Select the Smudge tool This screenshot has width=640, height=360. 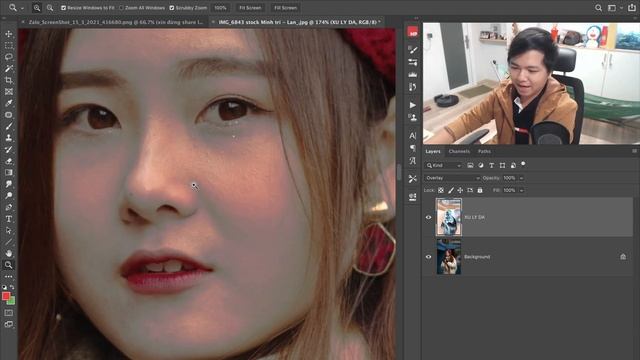[9, 184]
